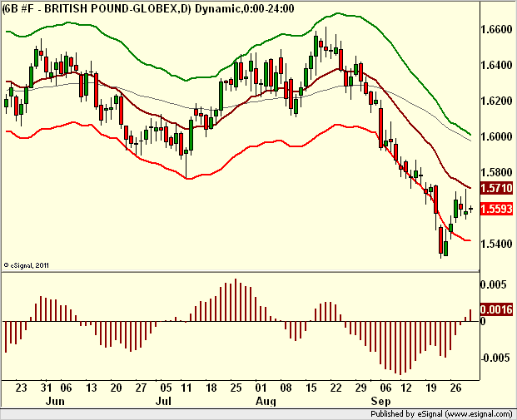Screen dimensions: 517x420
Task: Click the date label 12 on time axis
Action: pos(406,388)
